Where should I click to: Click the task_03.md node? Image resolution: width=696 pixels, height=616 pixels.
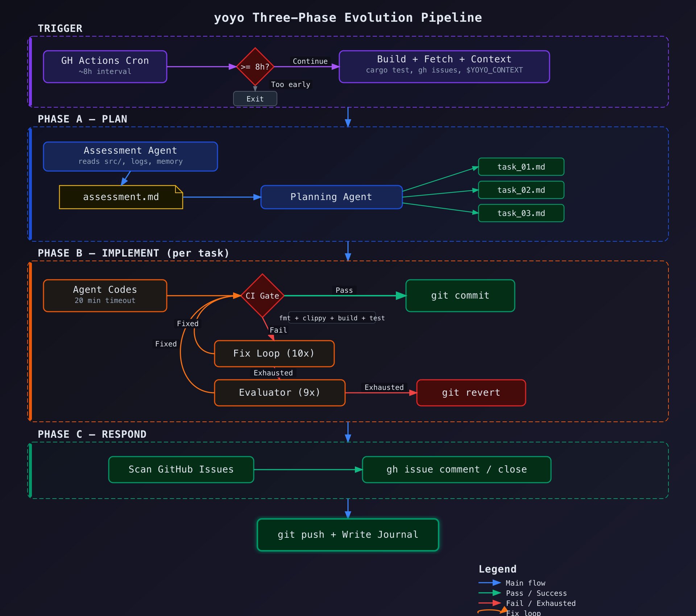[521, 213]
